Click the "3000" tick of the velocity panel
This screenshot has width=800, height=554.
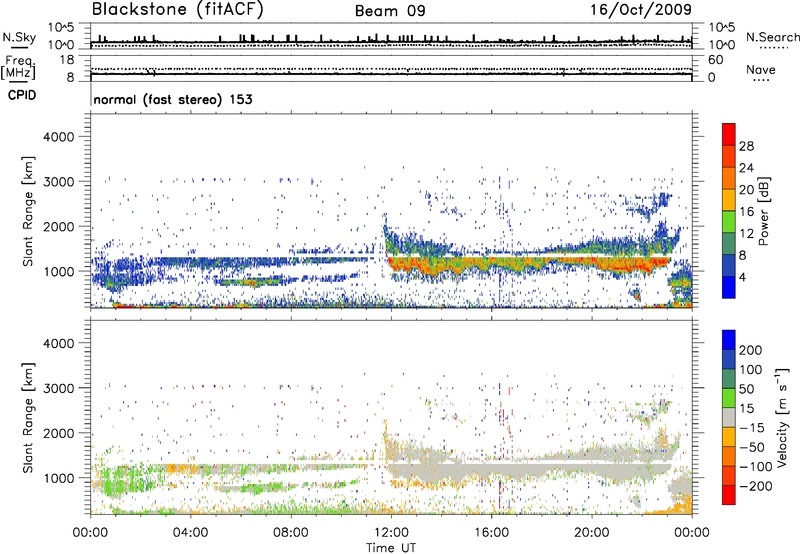[59, 388]
